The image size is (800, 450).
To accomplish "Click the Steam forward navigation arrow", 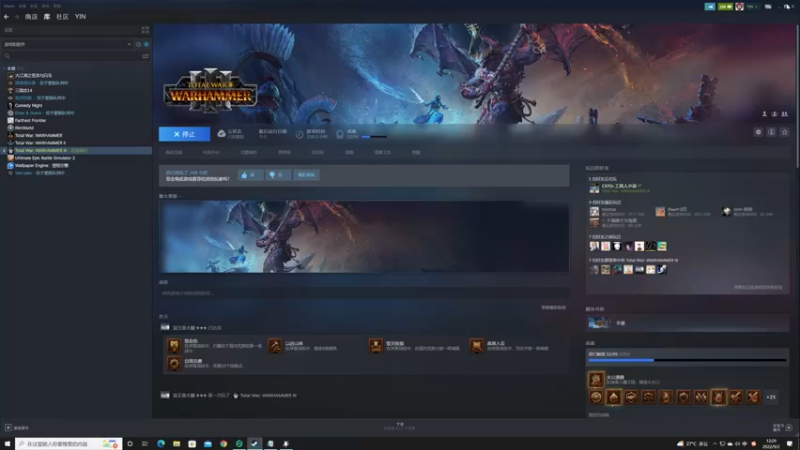I will (16, 17).
